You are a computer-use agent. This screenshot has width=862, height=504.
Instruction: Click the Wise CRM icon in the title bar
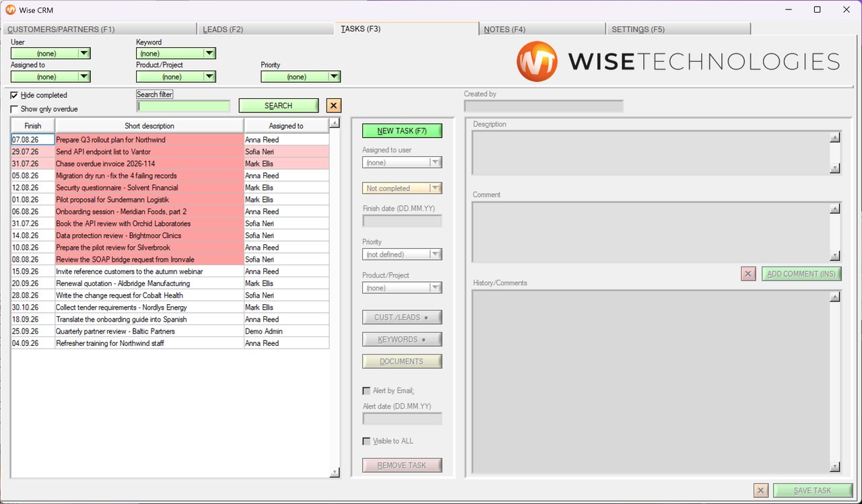tap(10, 10)
